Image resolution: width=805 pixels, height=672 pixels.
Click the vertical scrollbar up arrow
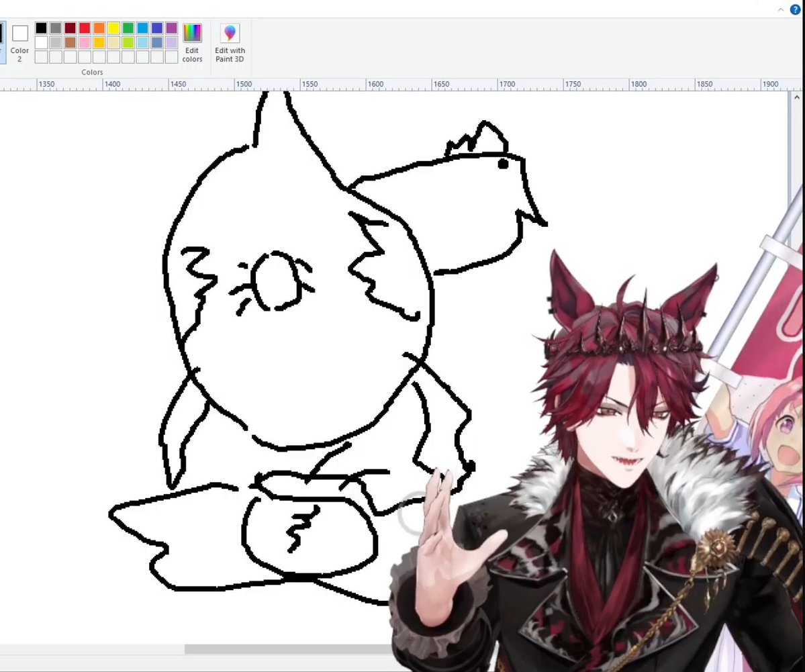point(796,97)
